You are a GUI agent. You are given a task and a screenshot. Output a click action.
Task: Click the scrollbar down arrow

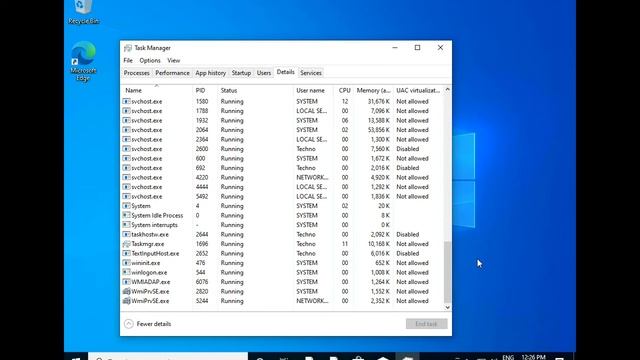coord(447,307)
